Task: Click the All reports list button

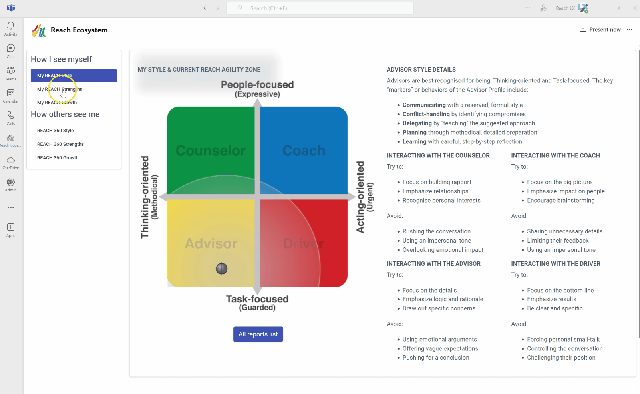Action: 258,334
